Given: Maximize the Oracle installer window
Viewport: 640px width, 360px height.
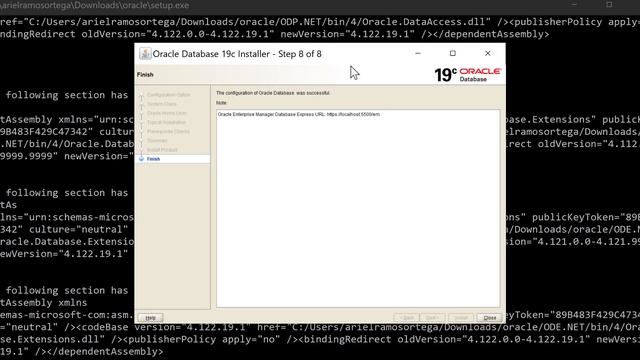Looking at the screenshot, I should [453, 53].
